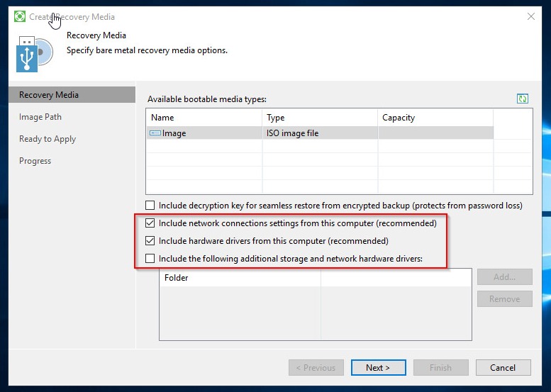Click the Veeam app icon in title bar

[20, 16]
